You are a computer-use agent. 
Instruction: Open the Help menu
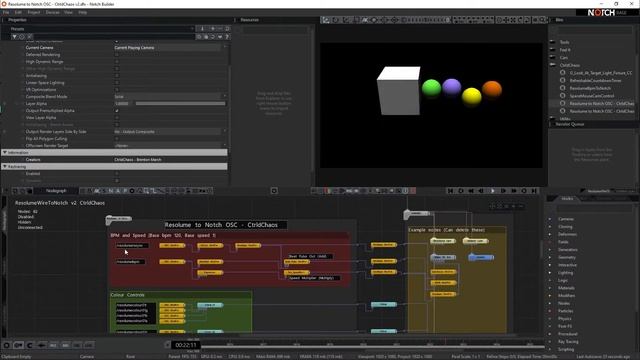click(82, 12)
